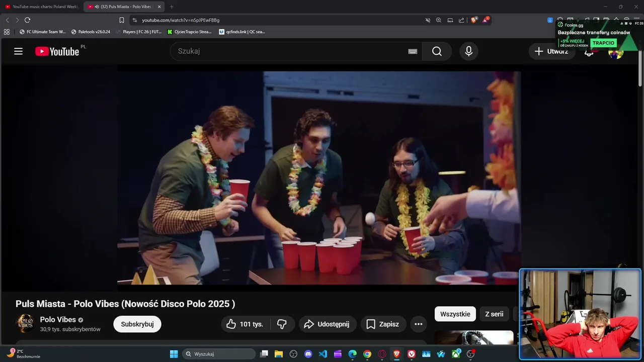The width and height of the screenshot is (644, 362).
Task: Close the Puls Miasta browser tab
Action: tap(159, 7)
